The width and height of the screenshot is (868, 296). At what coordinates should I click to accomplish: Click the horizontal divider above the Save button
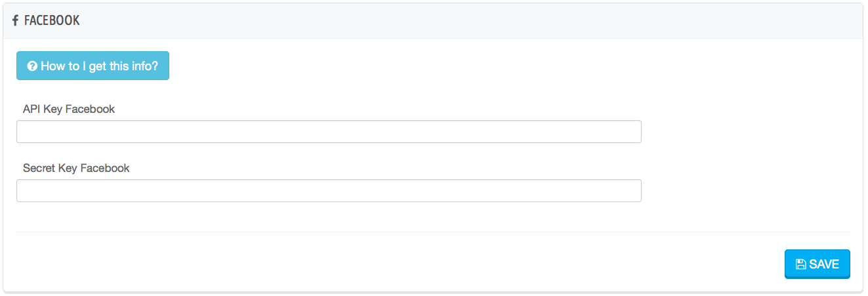point(433,232)
